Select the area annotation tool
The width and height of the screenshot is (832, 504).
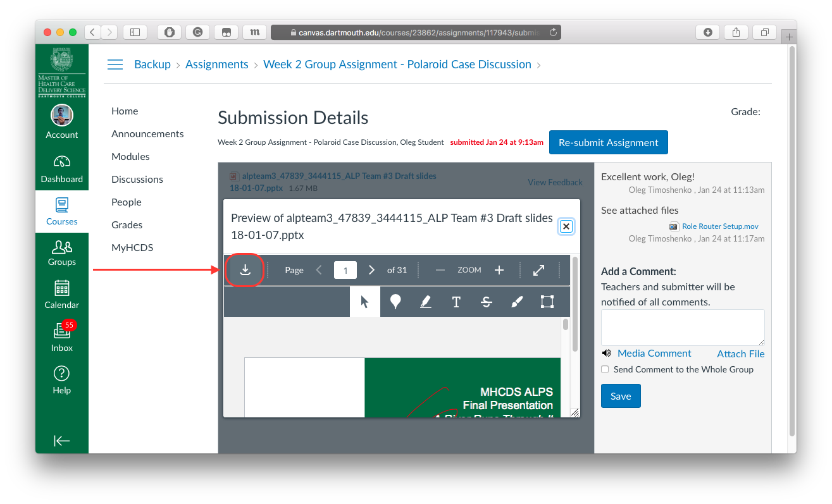(547, 302)
